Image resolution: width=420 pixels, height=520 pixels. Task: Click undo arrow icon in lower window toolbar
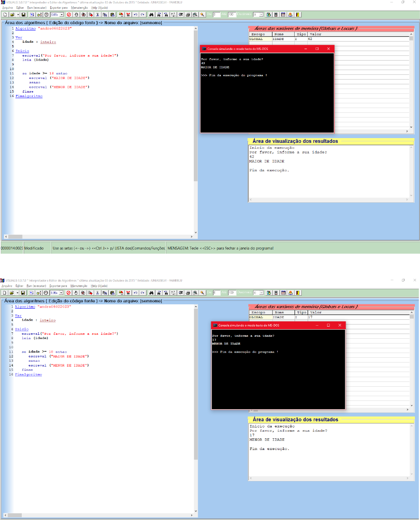click(135, 293)
